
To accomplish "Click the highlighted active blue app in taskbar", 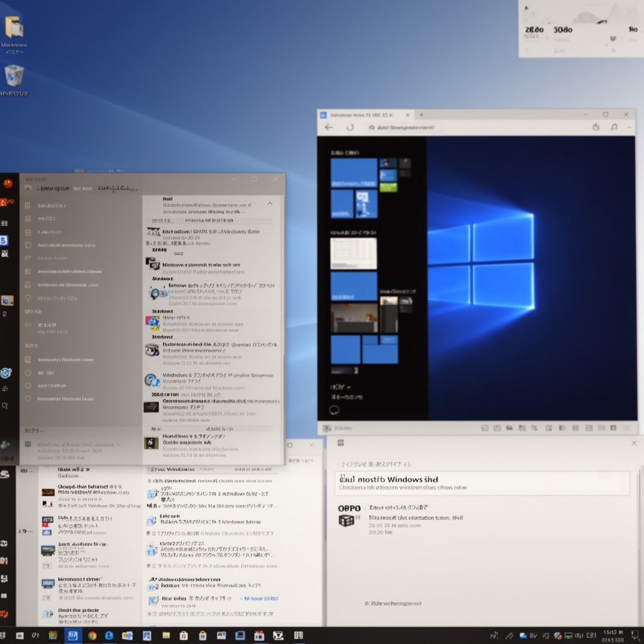I will tap(73, 635).
